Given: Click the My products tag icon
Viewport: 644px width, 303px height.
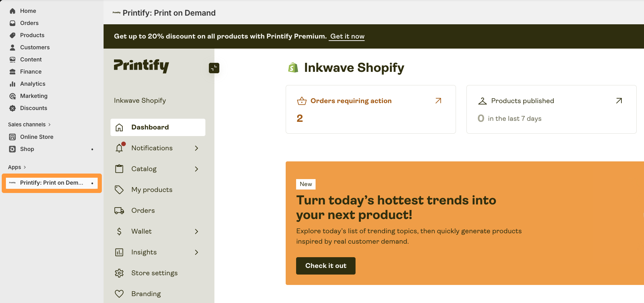Looking at the screenshot, I should (x=119, y=190).
